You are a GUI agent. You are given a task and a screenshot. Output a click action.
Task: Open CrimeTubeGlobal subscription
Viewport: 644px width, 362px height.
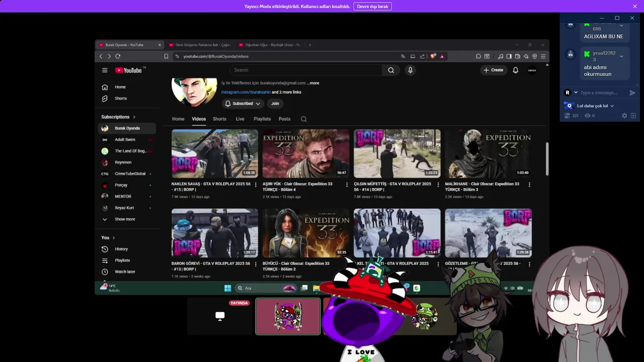(x=130, y=174)
